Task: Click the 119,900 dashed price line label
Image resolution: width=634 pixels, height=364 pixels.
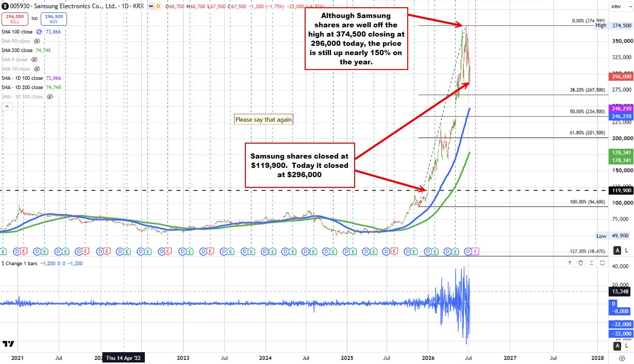Action: [621, 190]
